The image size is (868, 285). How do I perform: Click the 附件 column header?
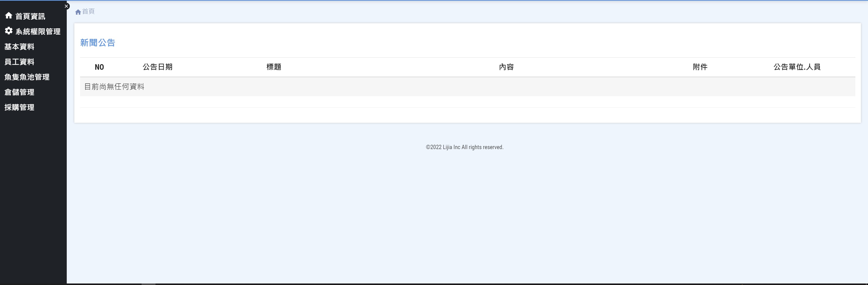(700, 67)
